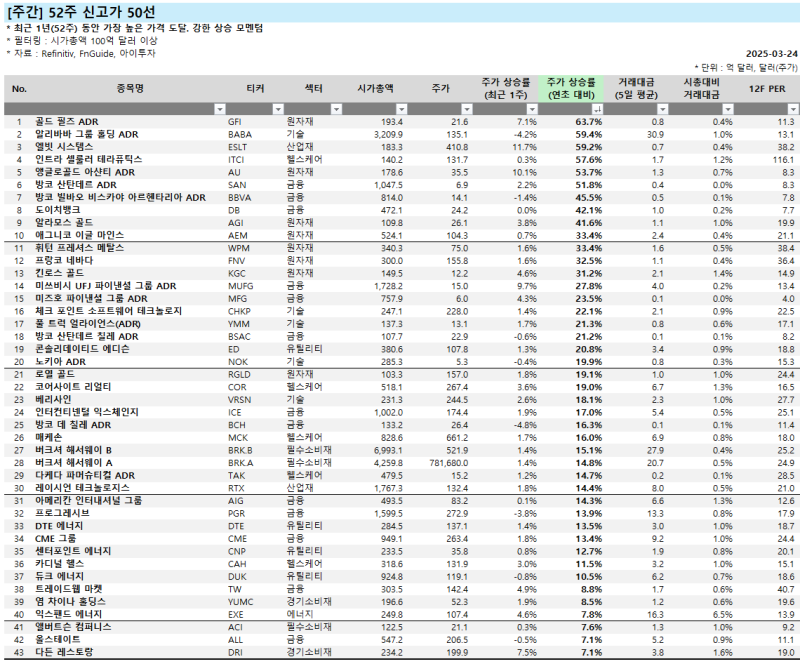
Task: Select the 센터포인트 에너지 cell
Action: point(73,552)
